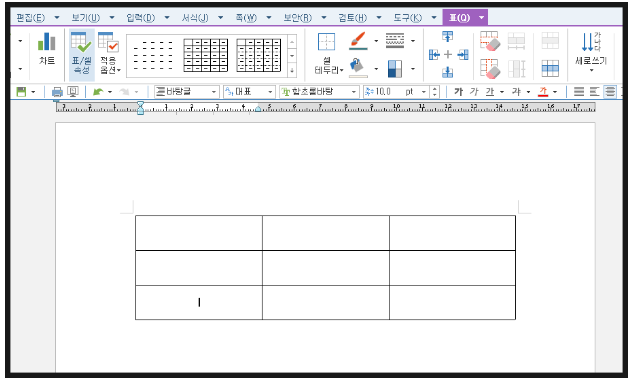The height and width of the screenshot is (385, 632).
Task: Expand the arrow next to 보기(U)
Action: (112, 18)
